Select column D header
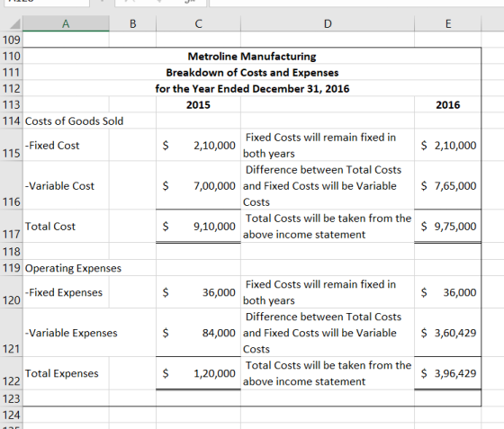This screenshot has height=429, width=504. [x=328, y=23]
